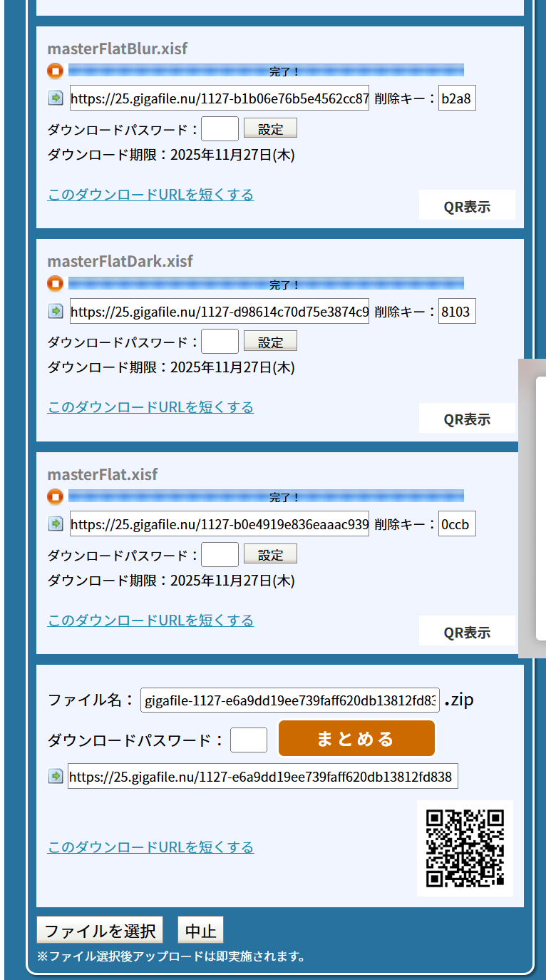Shorten the zip download URL link
Viewport: 546px width, 980px height.
pyautogui.click(x=150, y=847)
